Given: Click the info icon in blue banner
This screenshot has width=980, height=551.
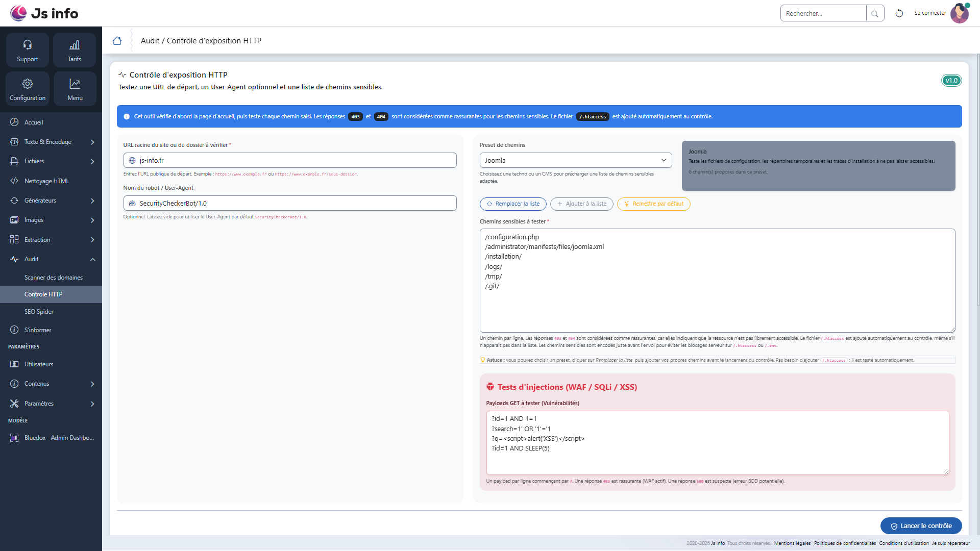Looking at the screenshot, I should click(x=127, y=117).
